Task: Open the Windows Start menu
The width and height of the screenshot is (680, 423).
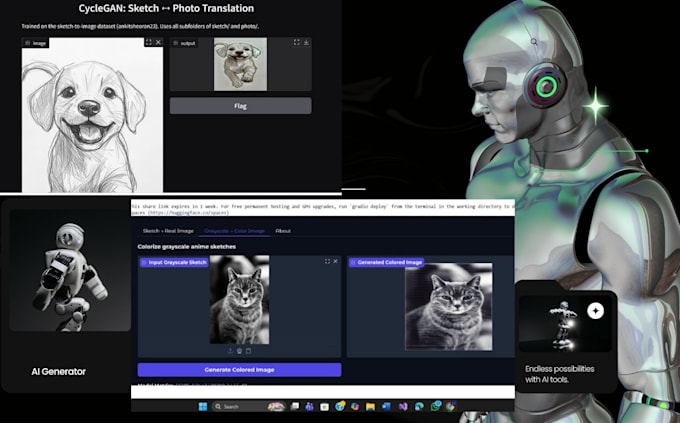Action: click(203, 407)
